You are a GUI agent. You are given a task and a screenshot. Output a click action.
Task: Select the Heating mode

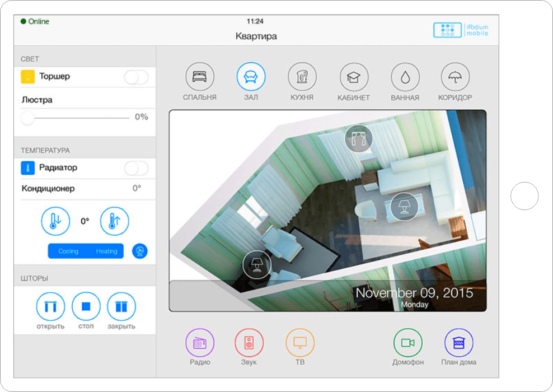tap(106, 251)
